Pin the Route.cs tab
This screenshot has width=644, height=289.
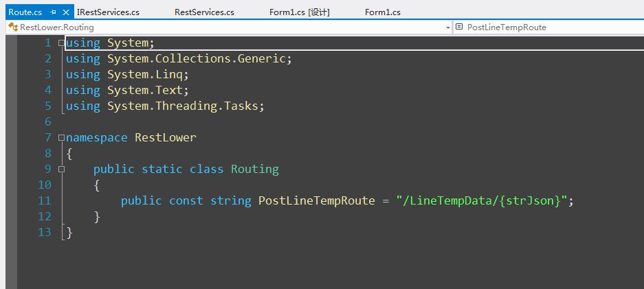[53, 12]
